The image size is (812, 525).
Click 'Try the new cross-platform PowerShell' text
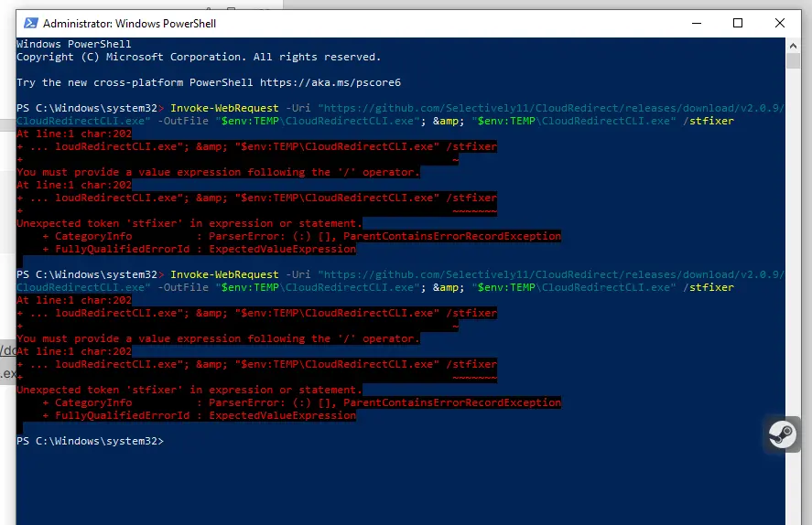click(x=135, y=82)
